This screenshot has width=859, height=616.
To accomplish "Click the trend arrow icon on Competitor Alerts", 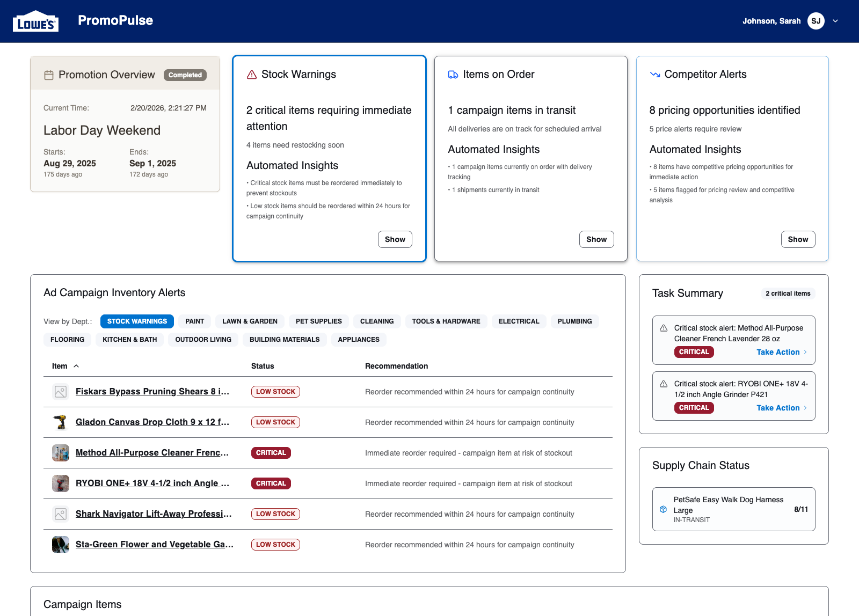I will 654,75.
